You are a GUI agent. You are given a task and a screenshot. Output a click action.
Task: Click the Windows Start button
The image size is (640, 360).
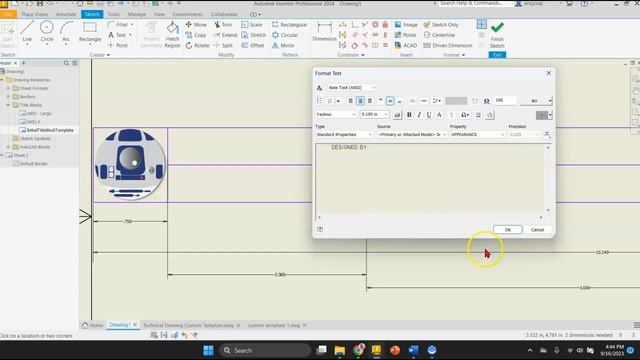(x=208, y=350)
